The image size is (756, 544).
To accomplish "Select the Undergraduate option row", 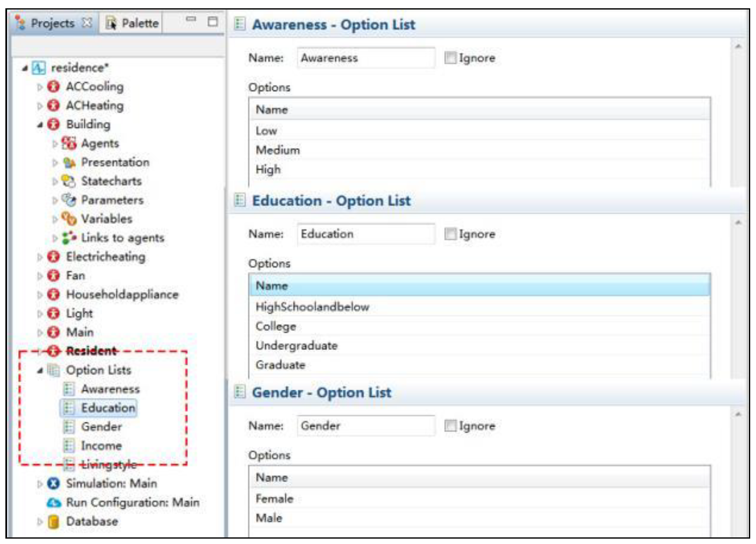I will 297,346.
